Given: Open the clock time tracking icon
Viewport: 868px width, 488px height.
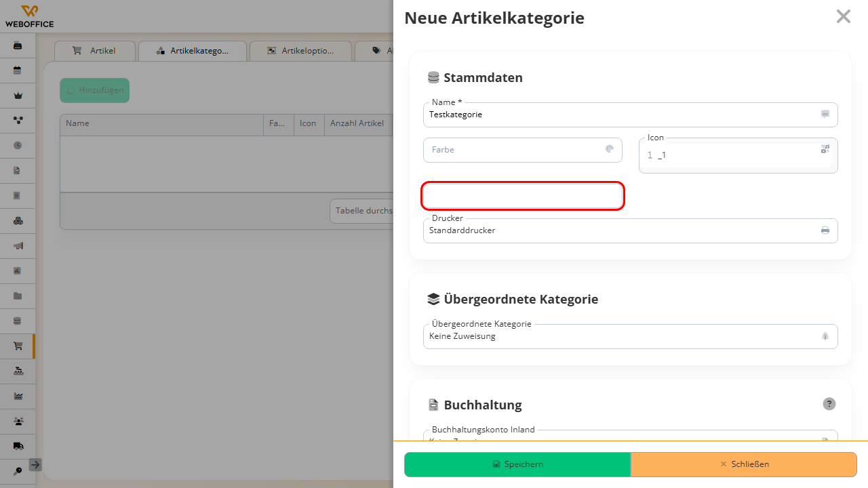Looking at the screenshot, I should click(x=18, y=145).
